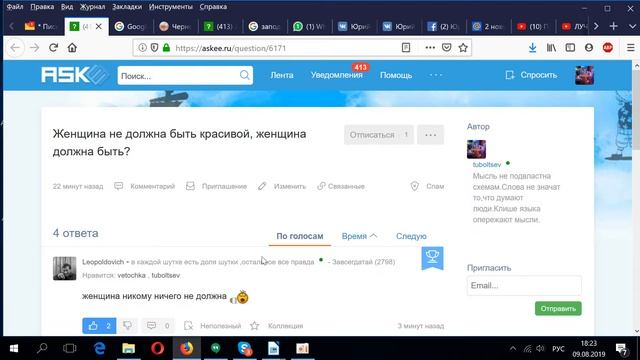This screenshot has width=640, height=360.
Task: Click the Следую sort tab
Action: (x=411, y=236)
